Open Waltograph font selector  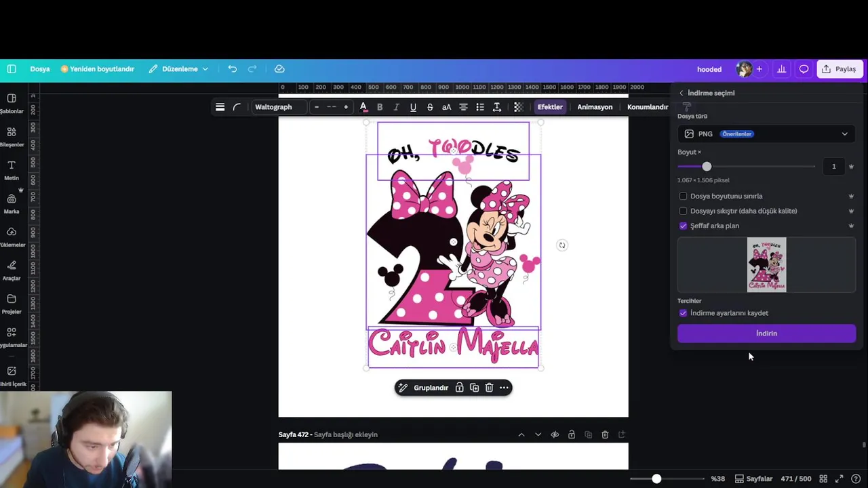278,107
